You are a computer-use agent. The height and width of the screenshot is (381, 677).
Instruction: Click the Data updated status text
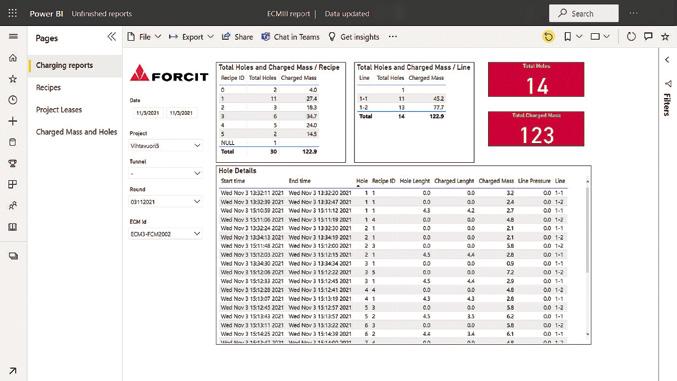(x=347, y=13)
